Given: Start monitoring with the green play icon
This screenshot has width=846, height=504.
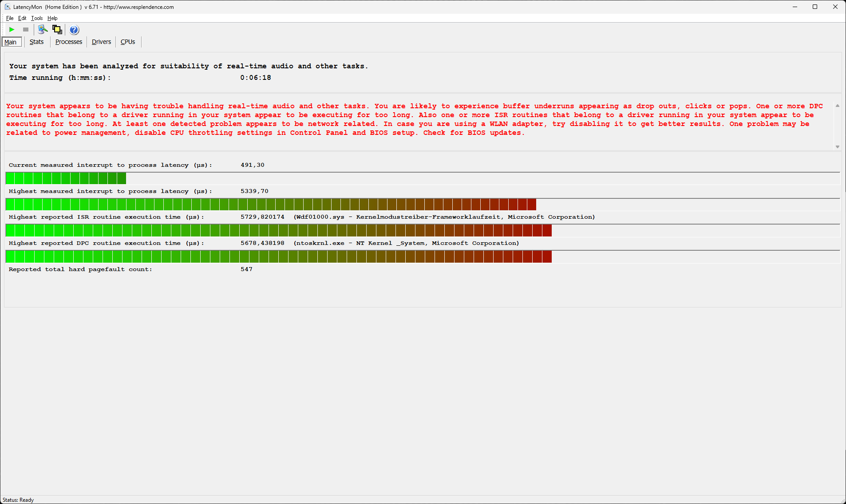Looking at the screenshot, I should point(12,30).
